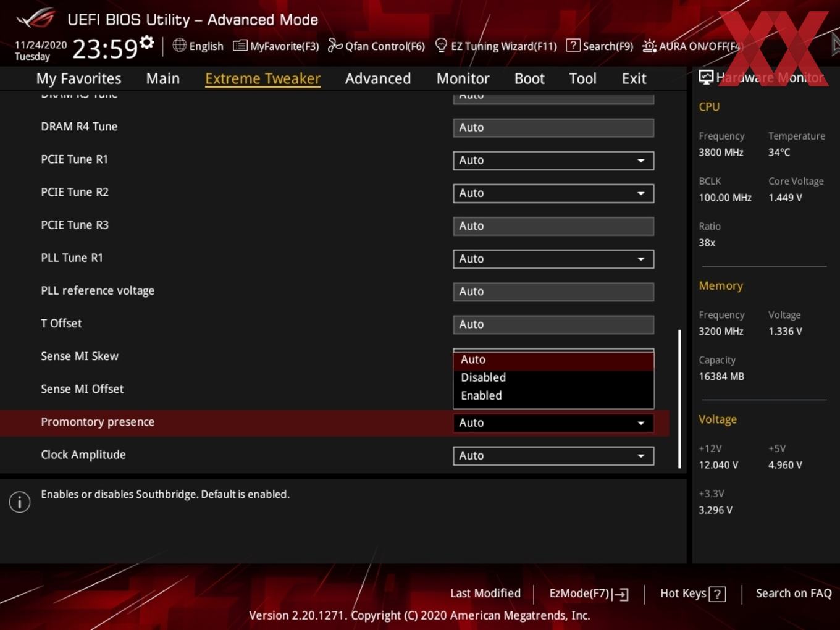Go to the Boot tab

529,78
